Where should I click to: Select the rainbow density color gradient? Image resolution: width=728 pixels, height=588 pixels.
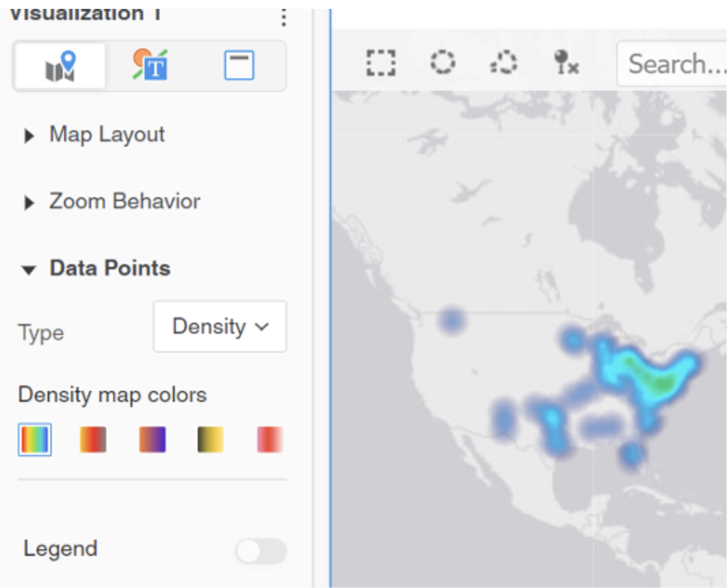pos(33,439)
